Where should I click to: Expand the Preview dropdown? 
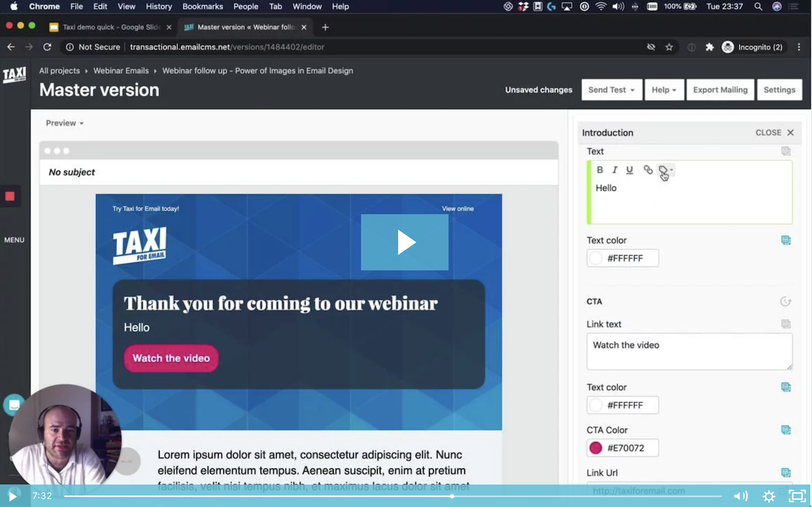[65, 123]
